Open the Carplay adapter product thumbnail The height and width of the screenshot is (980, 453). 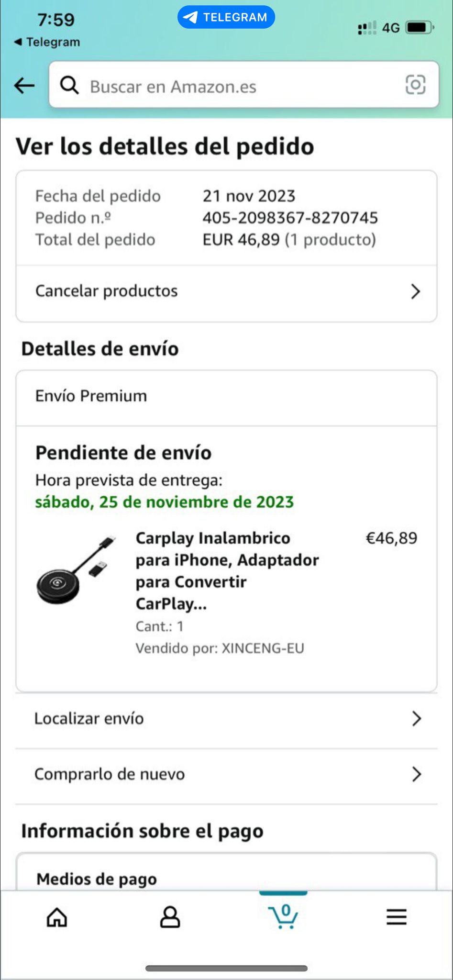point(76,570)
